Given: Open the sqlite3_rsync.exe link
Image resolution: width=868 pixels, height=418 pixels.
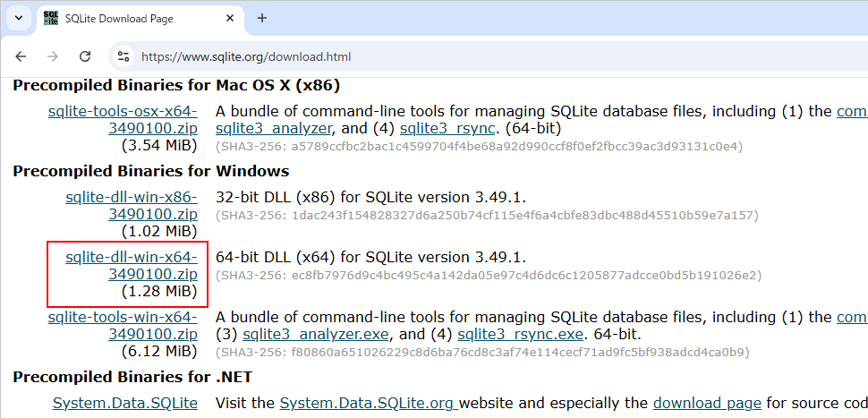Looking at the screenshot, I should [x=521, y=335].
